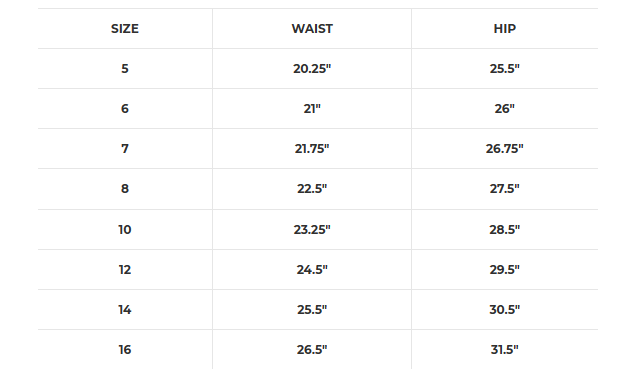Image resolution: width=636 pixels, height=378 pixels.
Task: Click the 20.25" waist value
Action: click(312, 69)
